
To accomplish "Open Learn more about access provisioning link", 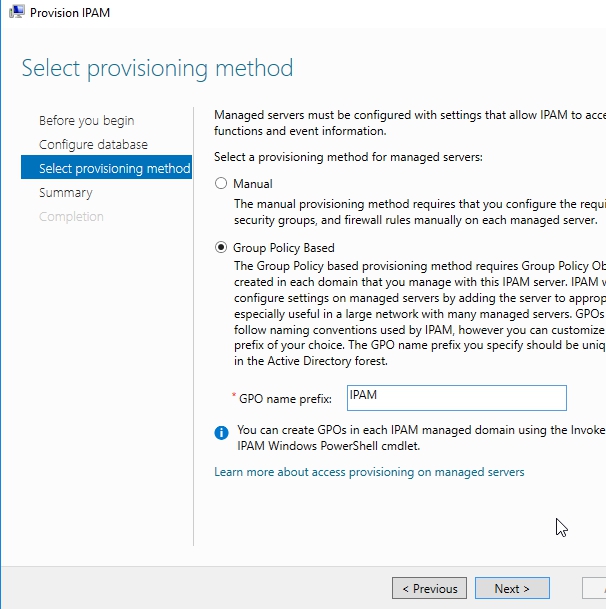I will (369, 472).
